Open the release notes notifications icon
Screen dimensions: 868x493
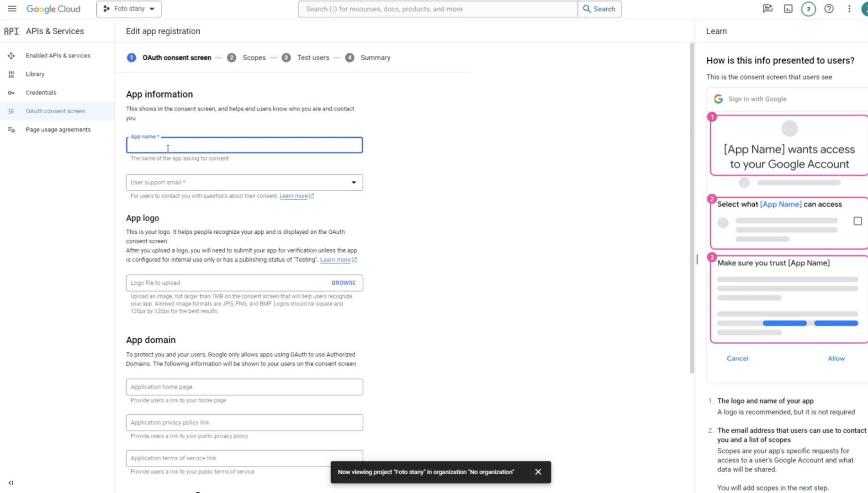pos(767,9)
